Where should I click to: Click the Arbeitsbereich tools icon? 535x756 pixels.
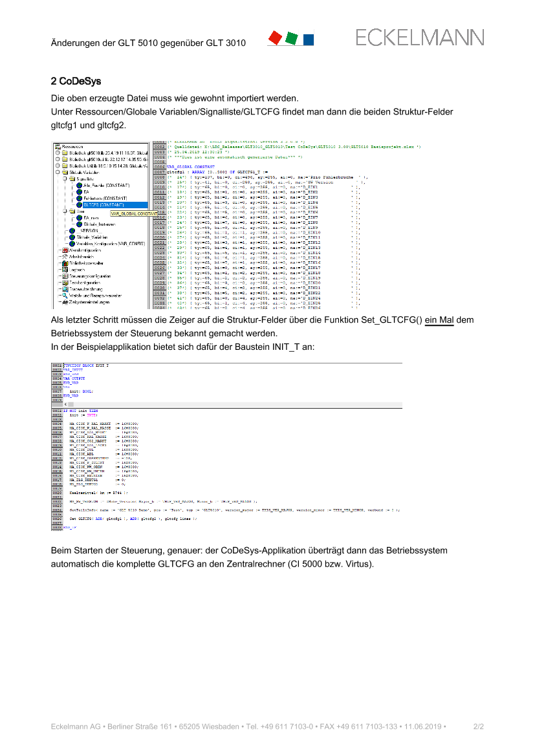[65, 257]
